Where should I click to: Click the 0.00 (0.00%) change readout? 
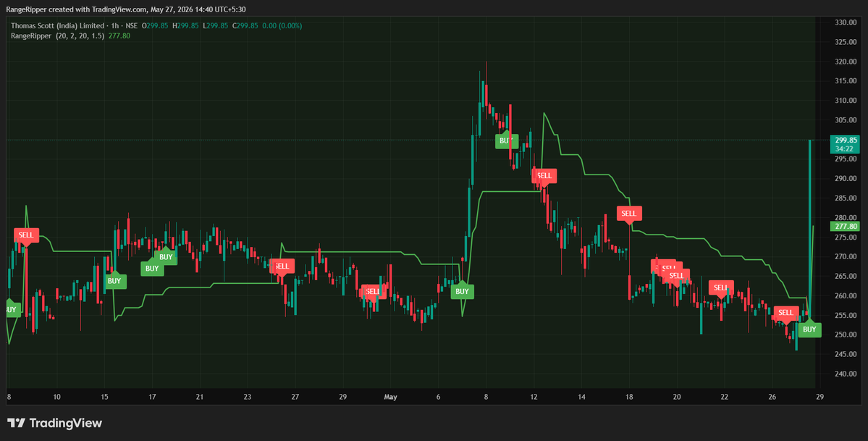pos(282,25)
